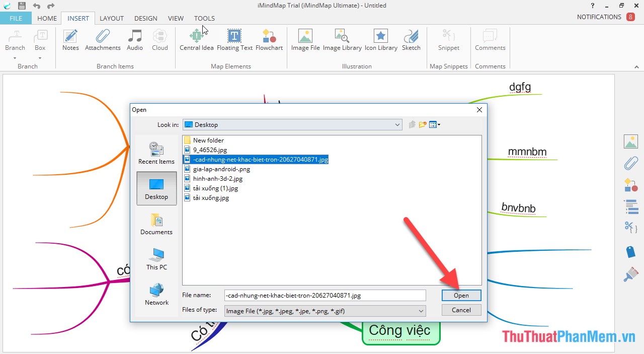Open the TOOLS menu
This screenshot has width=644, height=354.
(204, 18)
